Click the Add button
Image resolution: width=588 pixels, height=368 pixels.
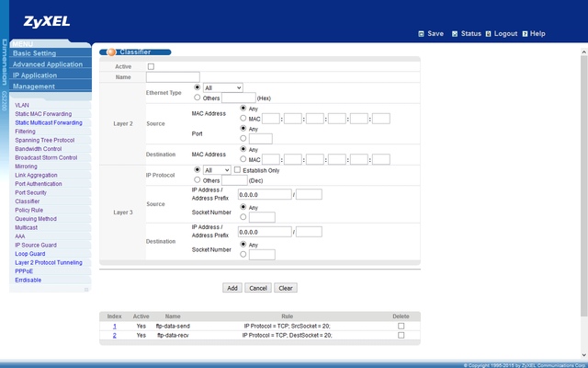click(232, 288)
